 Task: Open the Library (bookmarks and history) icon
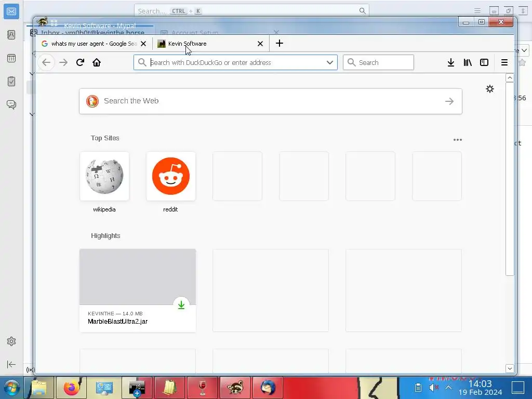tap(468, 62)
